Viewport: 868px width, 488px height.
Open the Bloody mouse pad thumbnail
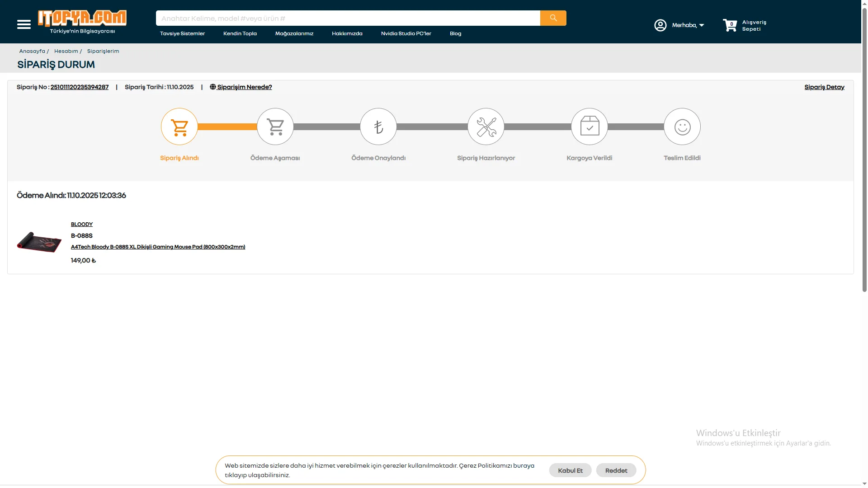click(39, 242)
